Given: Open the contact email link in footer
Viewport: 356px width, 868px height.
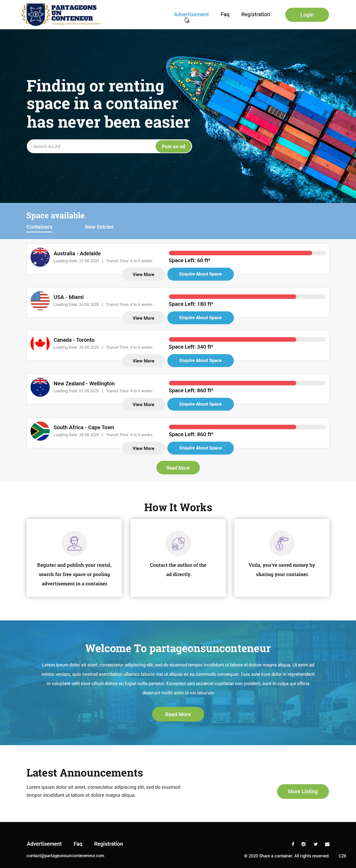Looking at the screenshot, I should pos(65,856).
